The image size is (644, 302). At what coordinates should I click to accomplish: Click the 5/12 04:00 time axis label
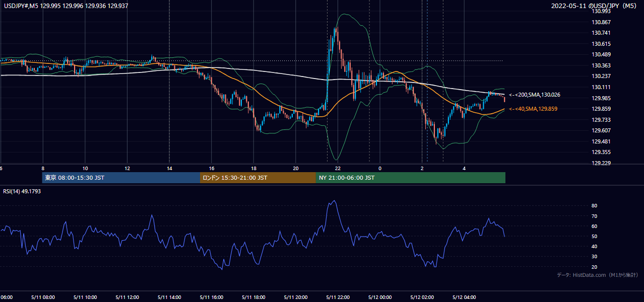pos(465,297)
